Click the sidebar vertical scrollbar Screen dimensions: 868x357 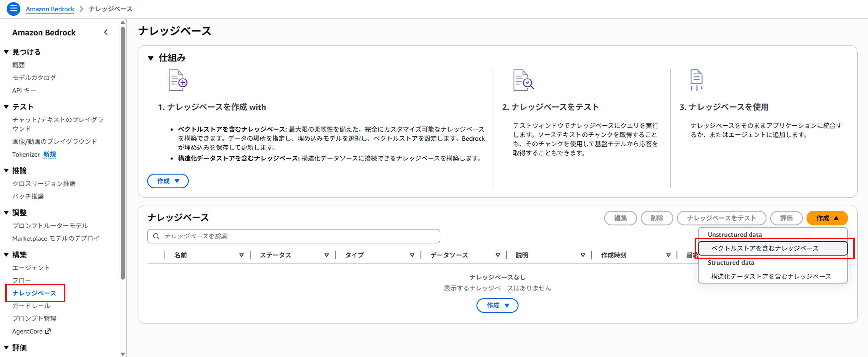pyautogui.click(x=123, y=152)
